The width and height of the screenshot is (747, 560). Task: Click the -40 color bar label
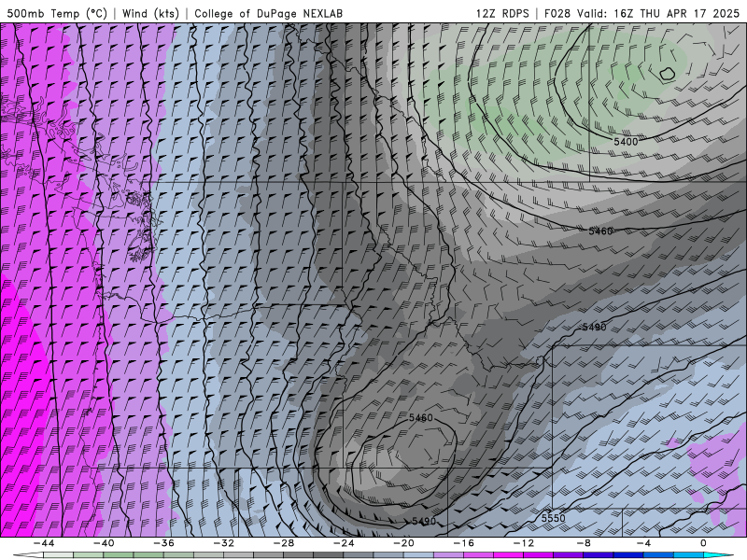[x=104, y=543]
